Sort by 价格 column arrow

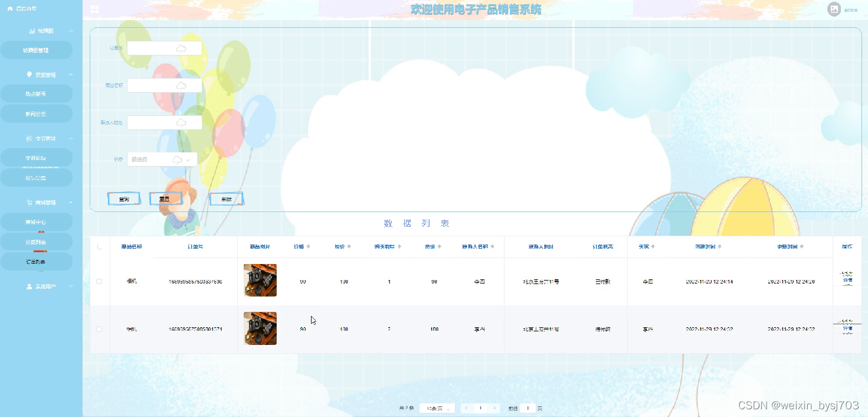tap(308, 246)
